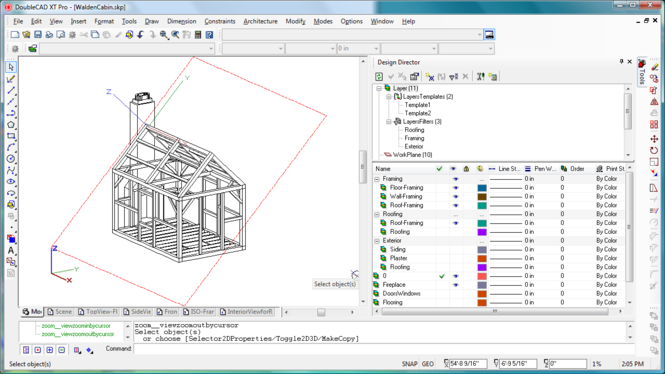Image resolution: width=665 pixels, height=374 pixels.
Task: Click the Undo arrow icon
Action: [x=141, y=35]
